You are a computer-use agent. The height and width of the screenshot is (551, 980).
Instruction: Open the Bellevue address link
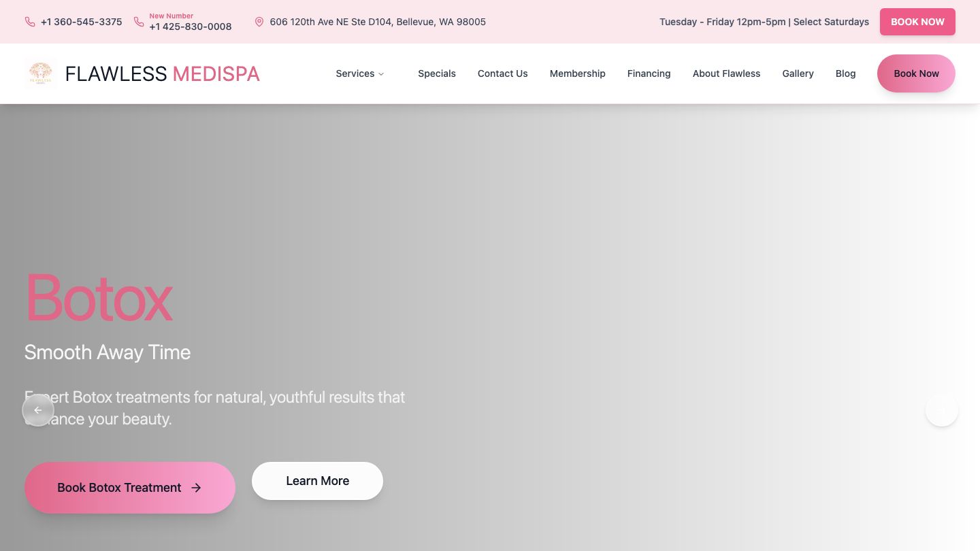coord(378,22)
